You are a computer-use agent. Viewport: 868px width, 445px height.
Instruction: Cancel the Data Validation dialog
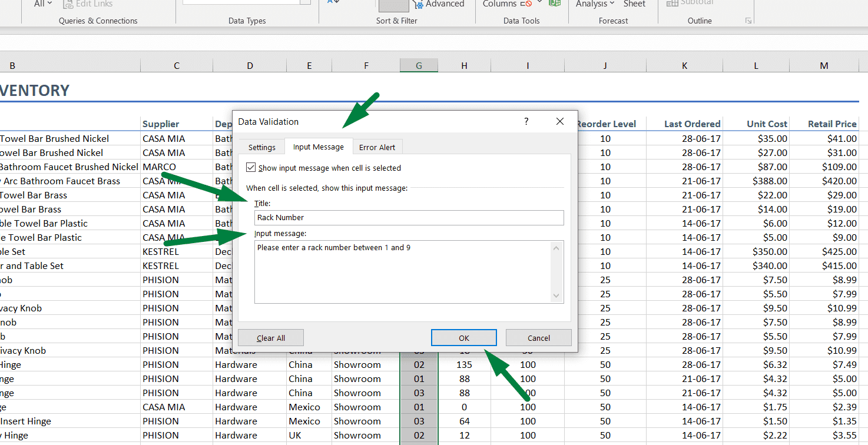[x=539, y=338]
